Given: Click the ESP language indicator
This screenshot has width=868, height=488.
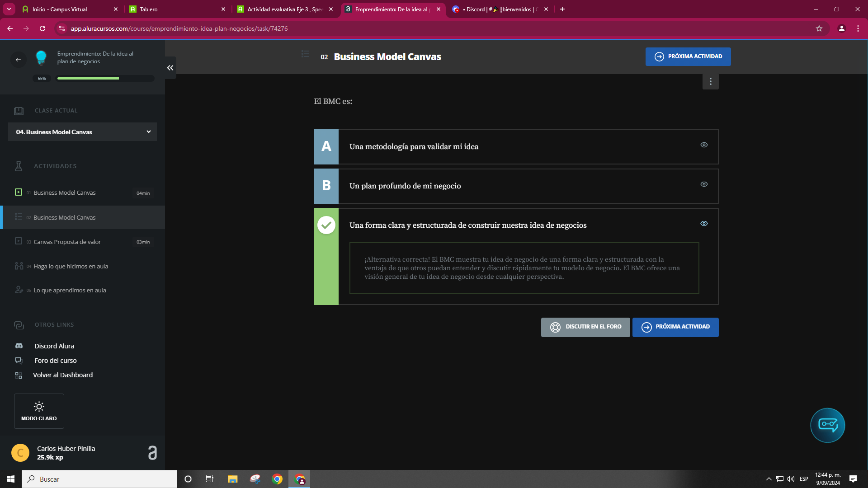Looking at the screenshot, I should 803,479.
